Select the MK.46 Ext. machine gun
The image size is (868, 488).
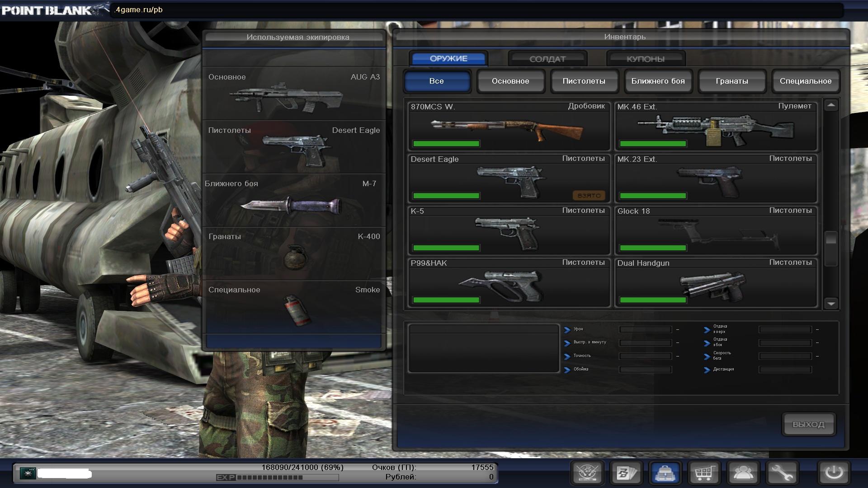click(716, 127)
